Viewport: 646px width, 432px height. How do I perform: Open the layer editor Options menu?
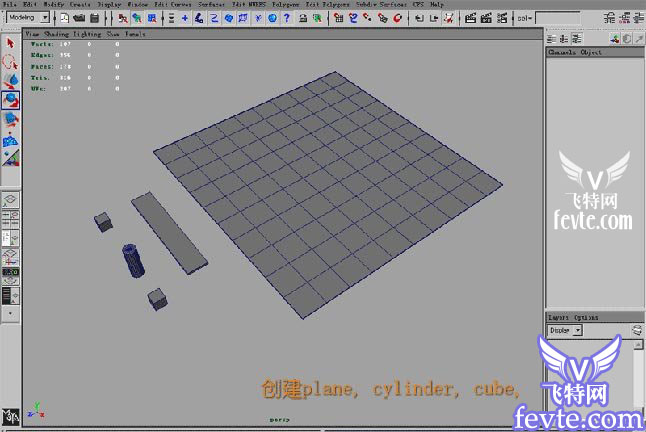click(x=586, y=318)
